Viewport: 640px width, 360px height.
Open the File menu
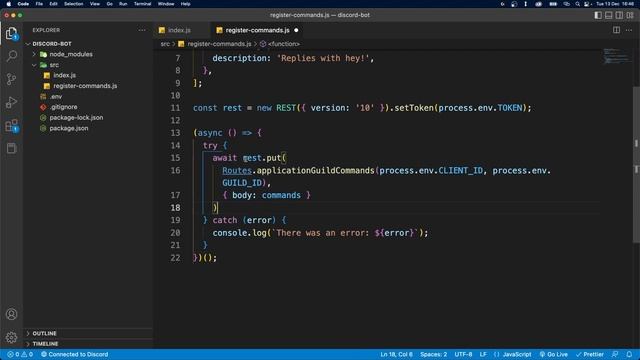coord(39,4)
